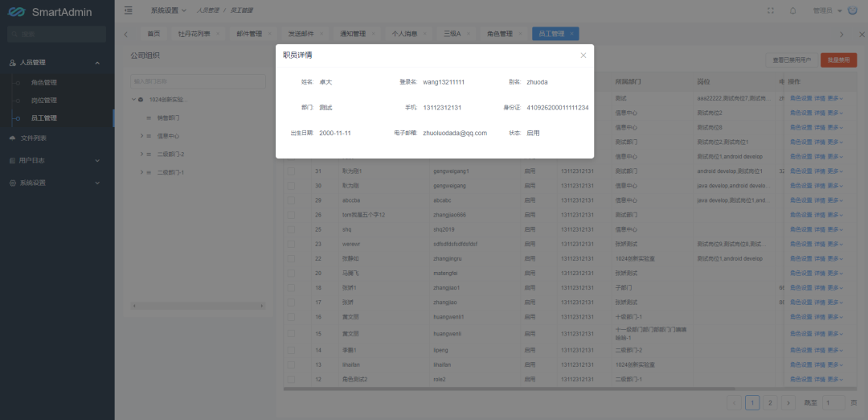Close the 职员详情 dialog with the X icon

(583, 56)
